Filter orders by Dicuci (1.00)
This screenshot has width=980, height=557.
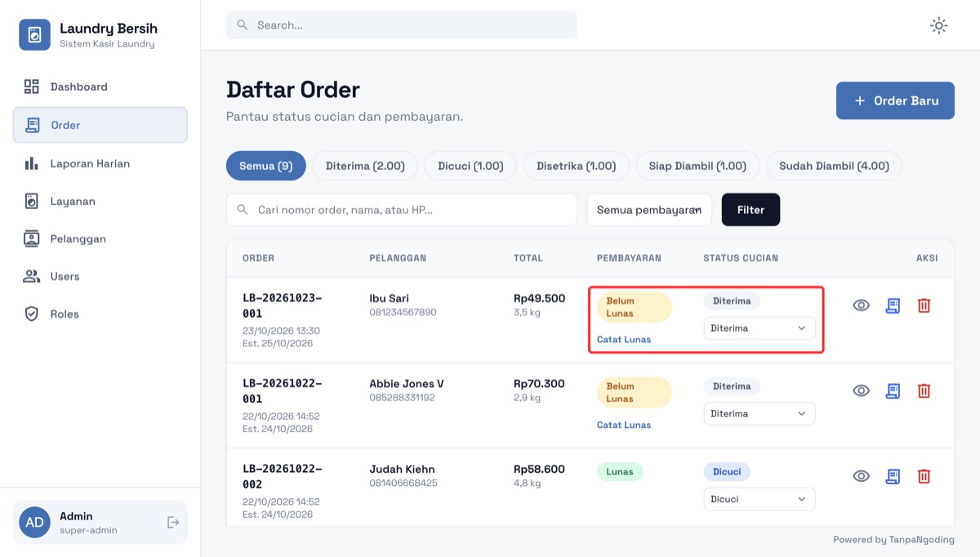coord(470,166)
